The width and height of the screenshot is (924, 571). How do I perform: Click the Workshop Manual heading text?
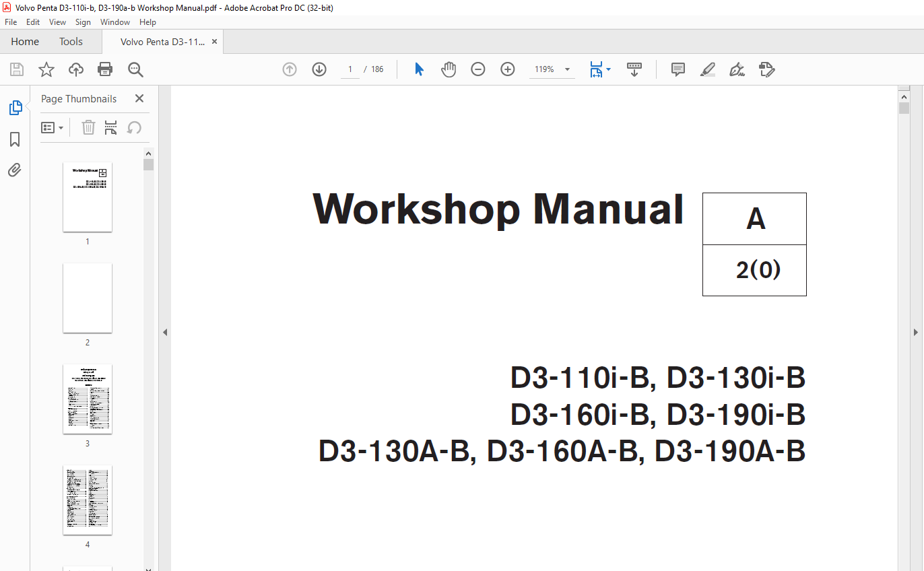click(x=498, y=209)
